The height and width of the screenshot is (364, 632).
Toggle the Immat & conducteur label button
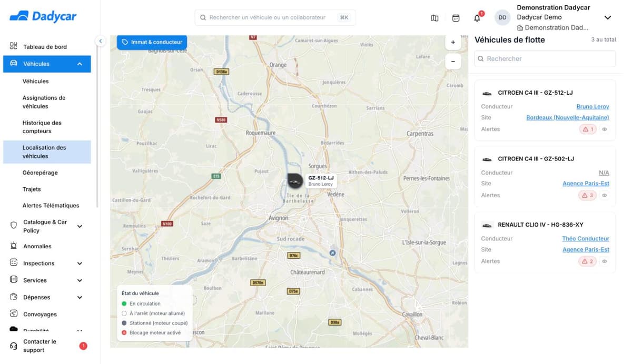152,42
